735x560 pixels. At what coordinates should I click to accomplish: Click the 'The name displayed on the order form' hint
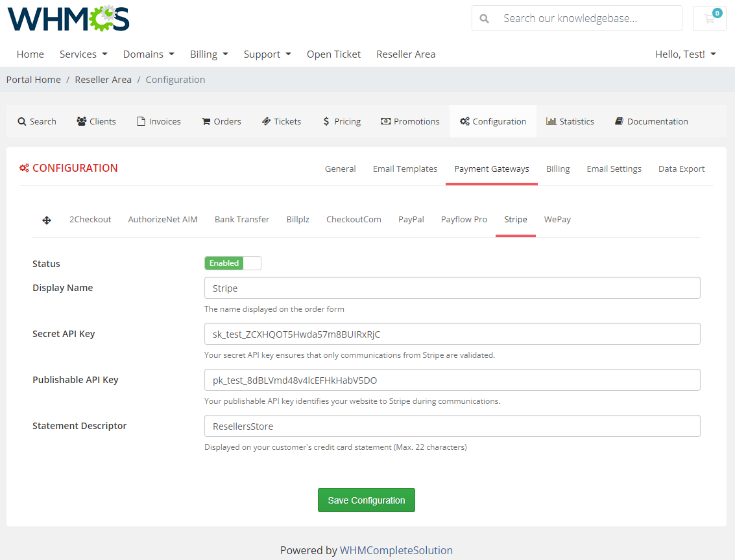pyautogui.click(x=274, y=309)
